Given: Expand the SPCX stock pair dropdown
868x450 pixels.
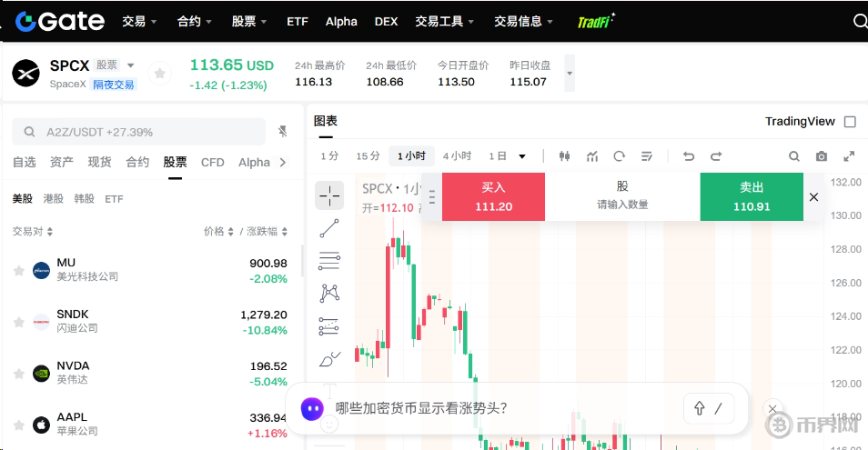Looking at the screenshot, I should 131,65.
